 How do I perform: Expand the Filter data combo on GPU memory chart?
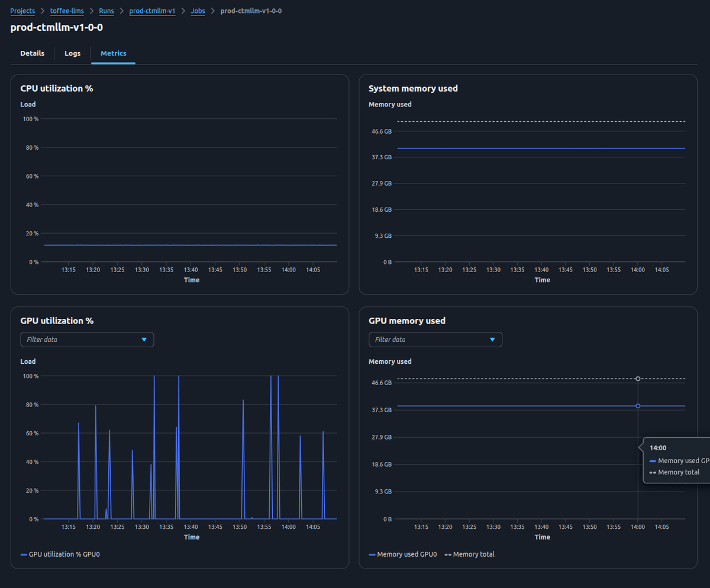coord(435,339)
